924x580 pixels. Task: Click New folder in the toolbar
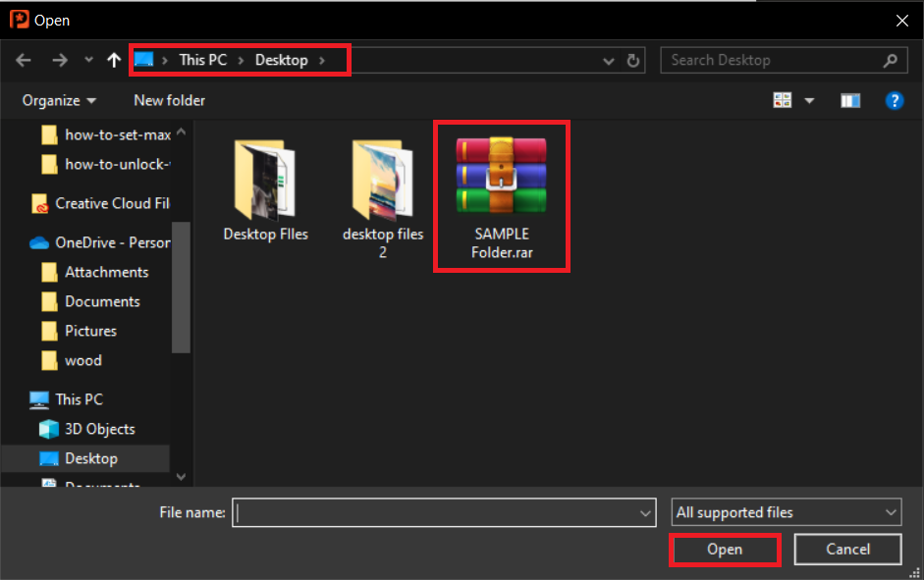coord(169,99)
